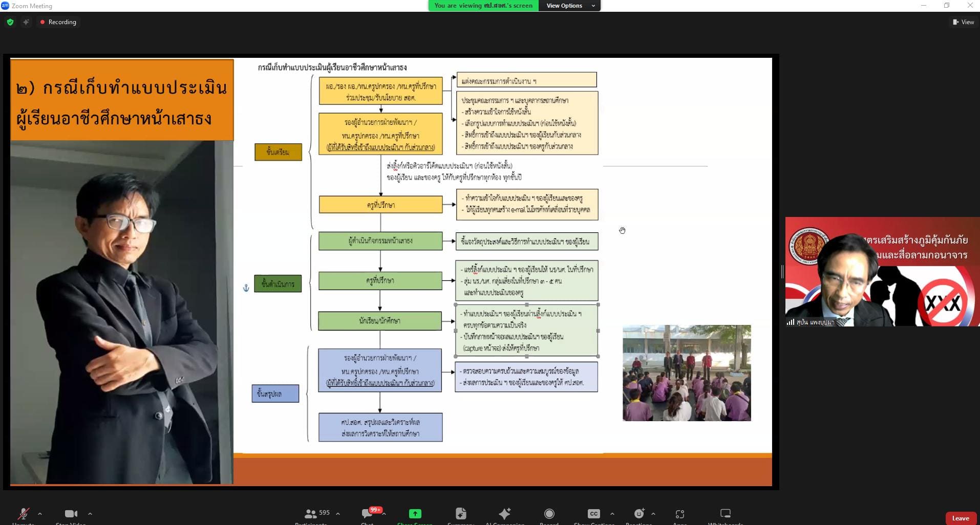Open the Participants panel
Viewport: 980px width, 525px height.
[311, 514]
